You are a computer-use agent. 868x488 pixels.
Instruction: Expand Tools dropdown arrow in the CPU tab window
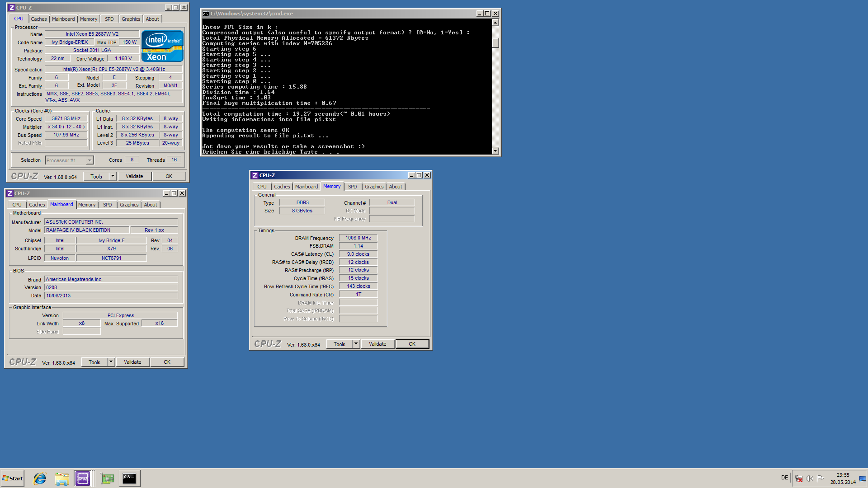tap(113, 176)
